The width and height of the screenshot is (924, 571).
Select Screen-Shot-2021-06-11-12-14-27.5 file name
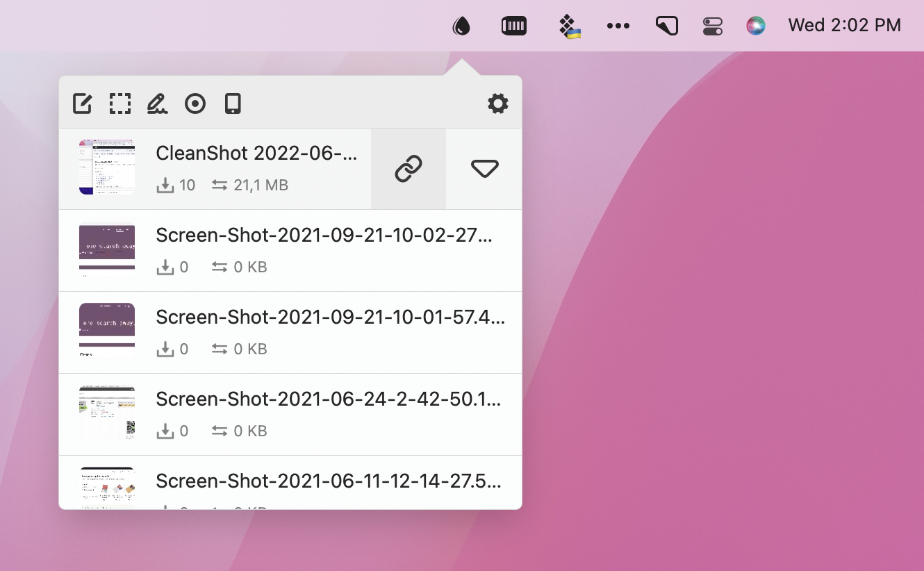point(328,481)
